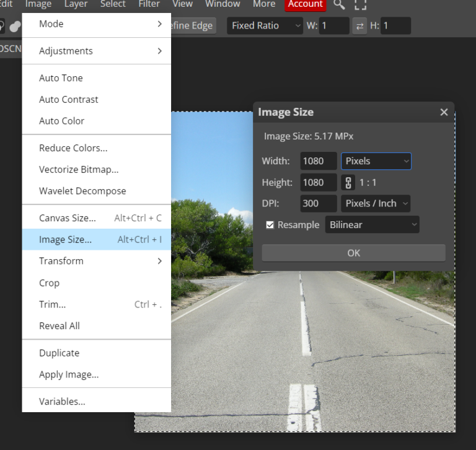Choose Auto Color from Image menu
This screenshot has height=450, width=476.
[97, 121]
